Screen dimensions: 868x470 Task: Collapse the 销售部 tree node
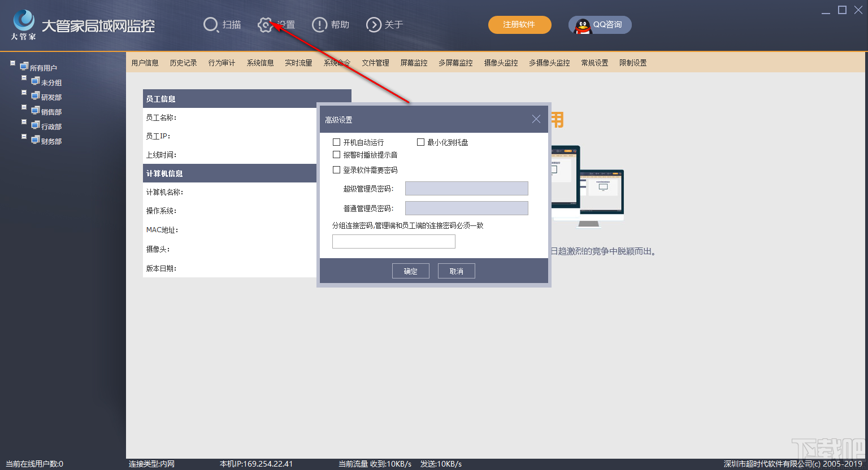point(24,108)
